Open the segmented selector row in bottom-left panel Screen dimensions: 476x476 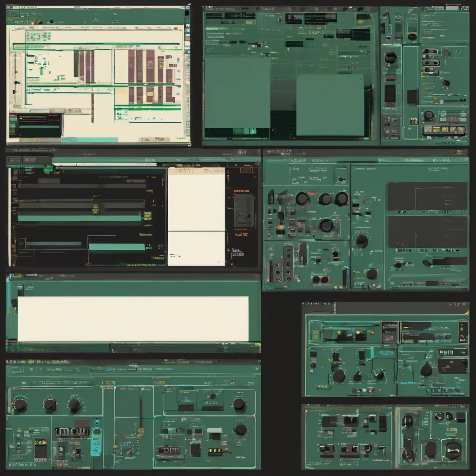tap(72, 432)
